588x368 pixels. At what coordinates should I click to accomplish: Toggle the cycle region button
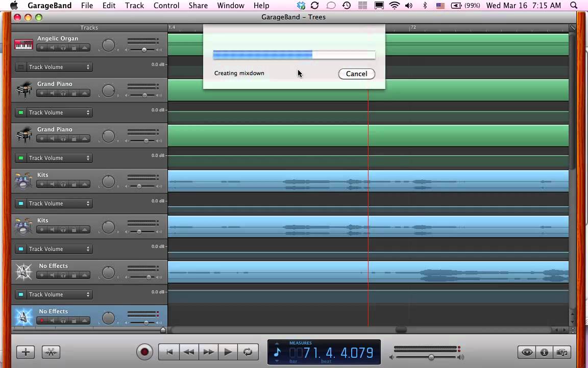[x=248, y=352]
